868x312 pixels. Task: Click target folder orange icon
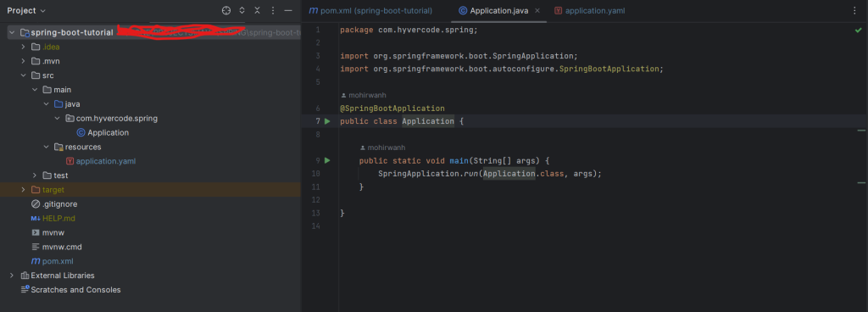(x=36, y=190)
